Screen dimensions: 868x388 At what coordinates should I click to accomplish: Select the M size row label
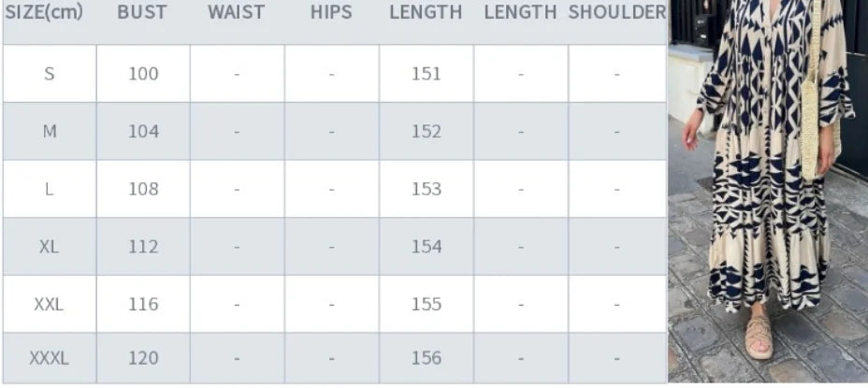point(49,132)
